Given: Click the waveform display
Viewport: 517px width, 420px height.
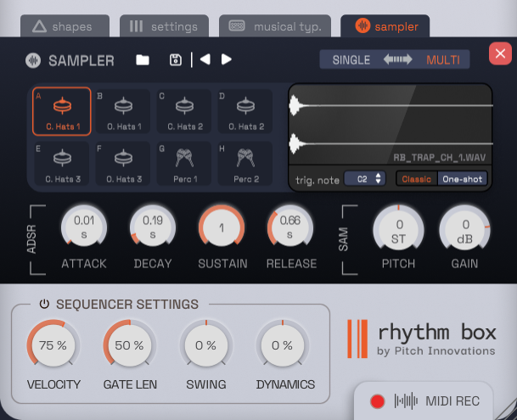Looking at the screenshot, I should pos(391,125).
